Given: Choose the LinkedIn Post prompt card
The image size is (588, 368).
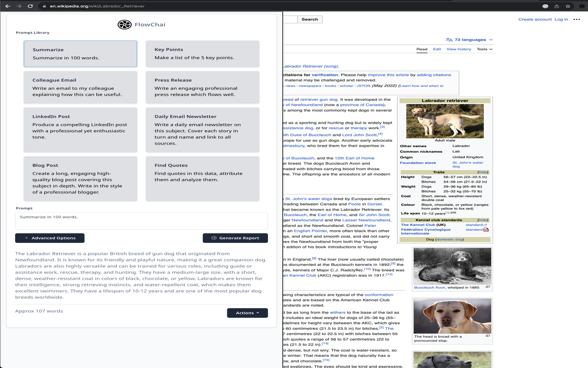Looking at the screenshot, I should 80,130.
